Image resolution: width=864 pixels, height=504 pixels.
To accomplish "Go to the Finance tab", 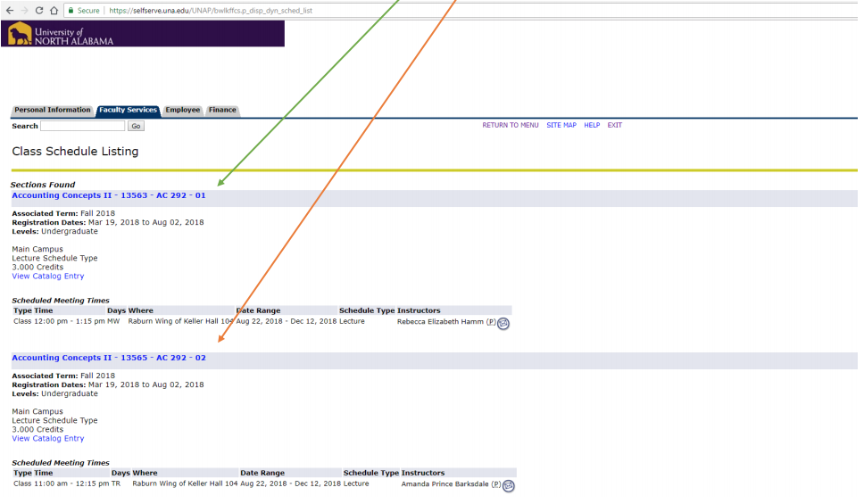I will pos(222,111).
